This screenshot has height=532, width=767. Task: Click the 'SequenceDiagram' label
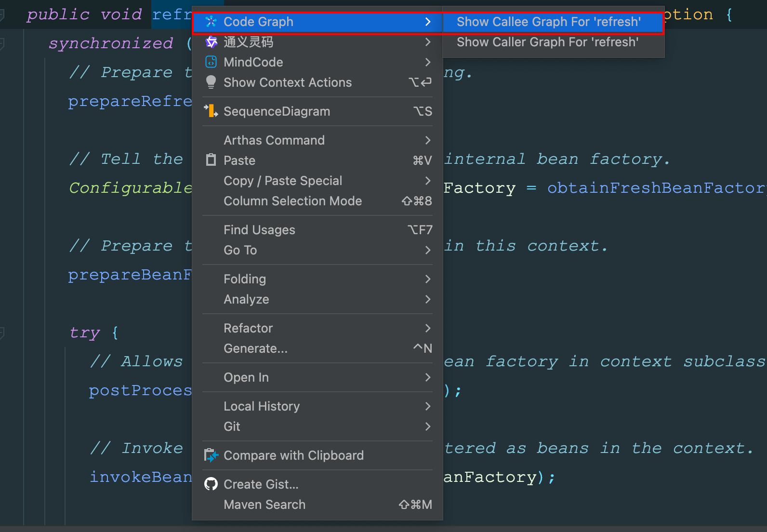(x=277, y=111)
